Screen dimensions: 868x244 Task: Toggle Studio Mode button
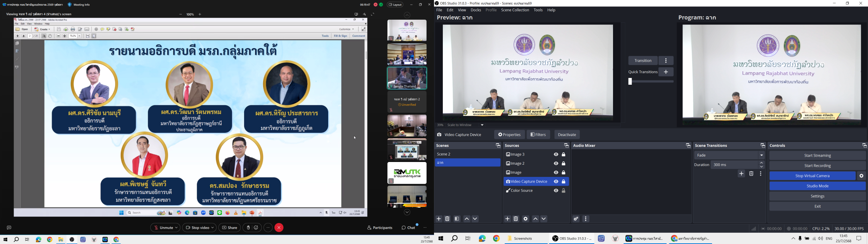[817, 186]
